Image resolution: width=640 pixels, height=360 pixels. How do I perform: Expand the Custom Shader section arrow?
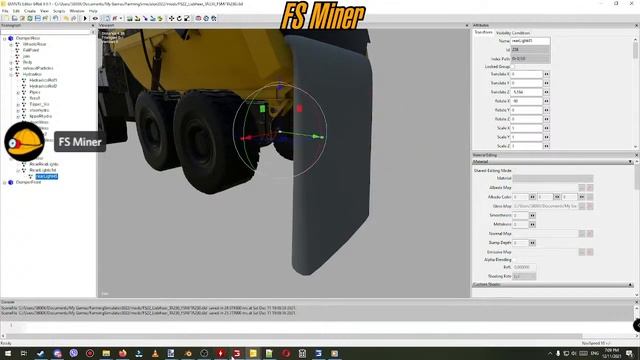[631, 284]
